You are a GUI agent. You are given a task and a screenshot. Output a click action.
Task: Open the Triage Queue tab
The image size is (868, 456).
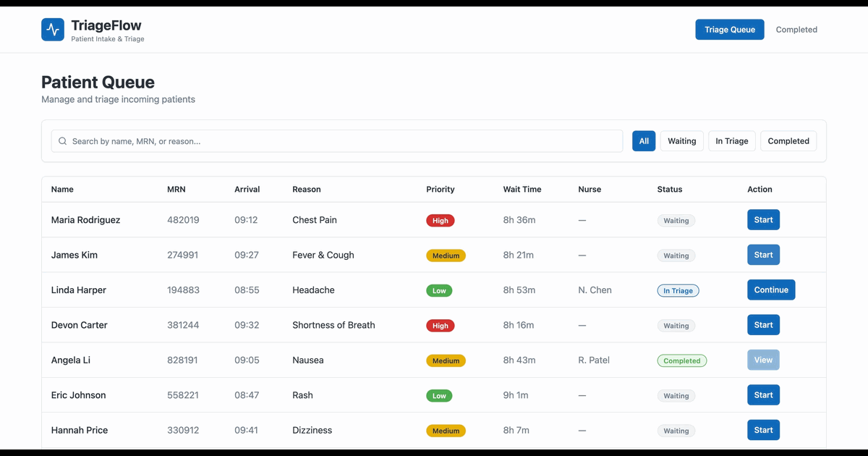[730, 30]
